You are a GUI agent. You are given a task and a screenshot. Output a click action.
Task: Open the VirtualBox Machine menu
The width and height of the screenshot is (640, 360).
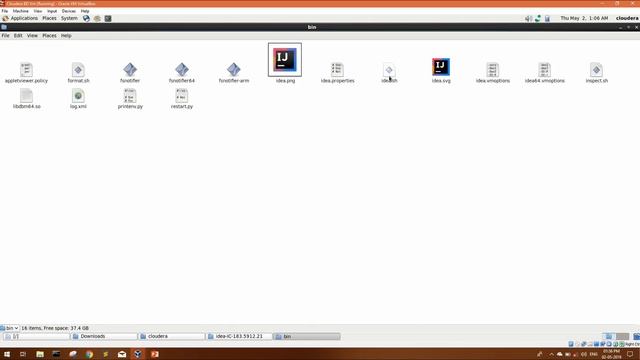[20, 11]
